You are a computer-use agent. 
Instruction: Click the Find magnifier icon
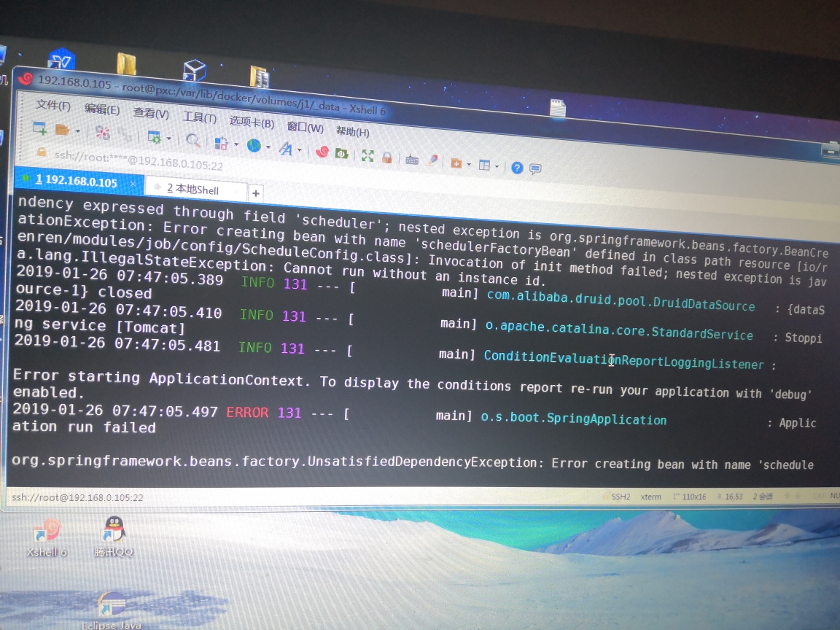(192, 140)
